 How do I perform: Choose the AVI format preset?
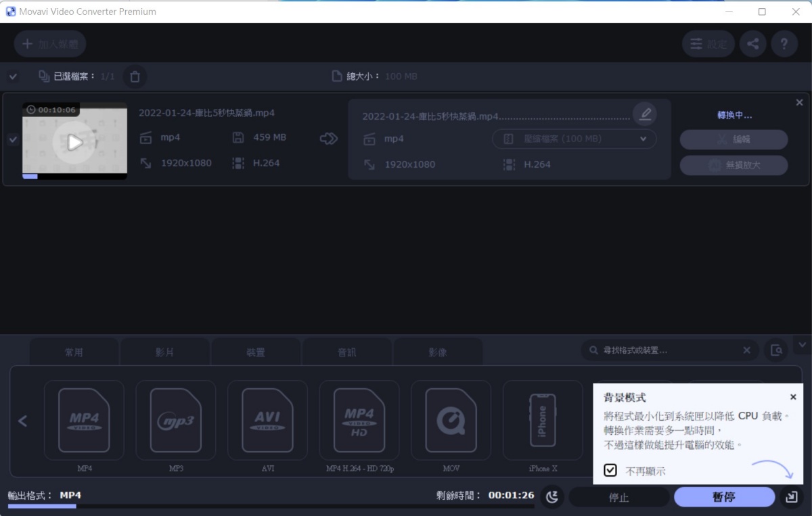tap(267, 421)
